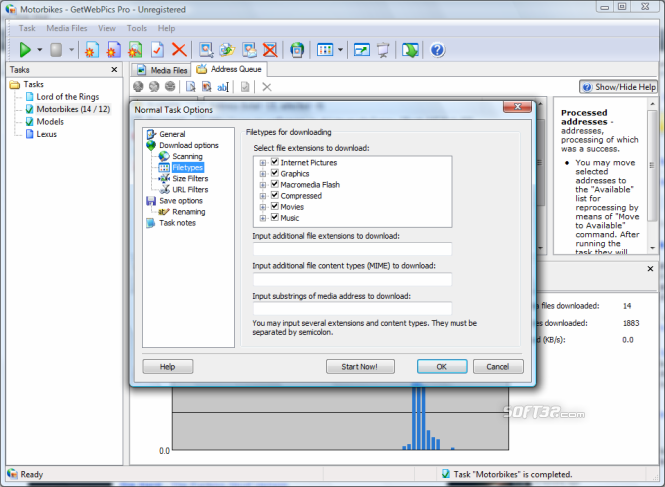Click the gray Stop task icon

[56, 50]
